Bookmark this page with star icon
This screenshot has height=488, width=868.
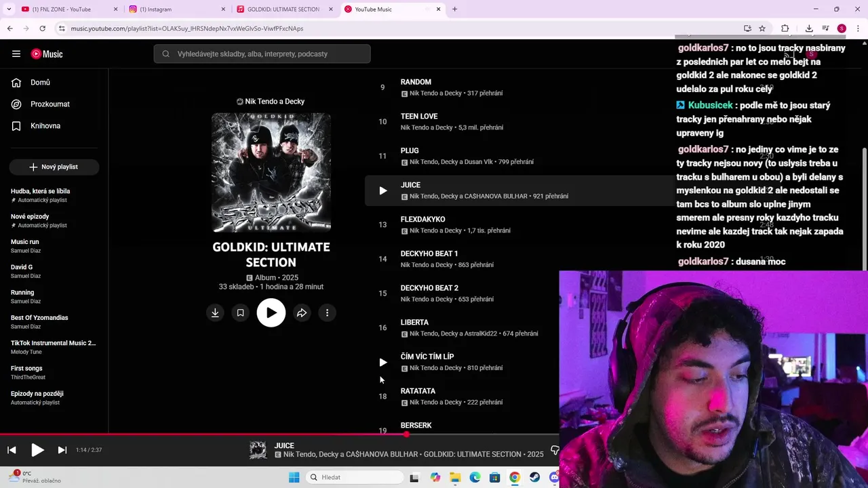click(x=762, y=28)
